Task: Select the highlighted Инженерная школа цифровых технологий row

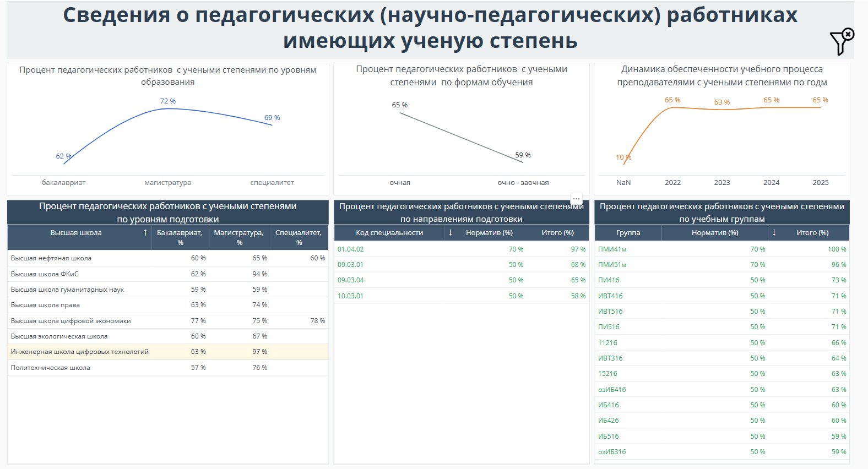Action: click(80, 352)
